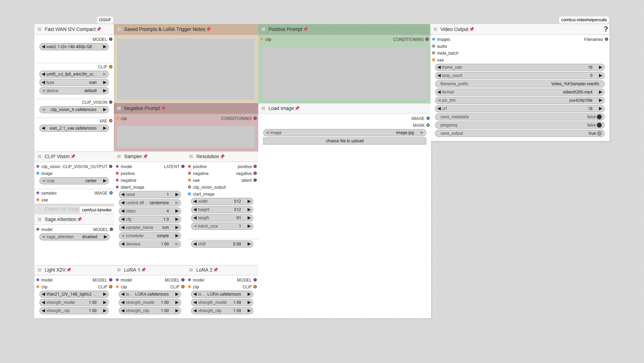Open the format video/h265-mp4 dropdown

[520, 92]
